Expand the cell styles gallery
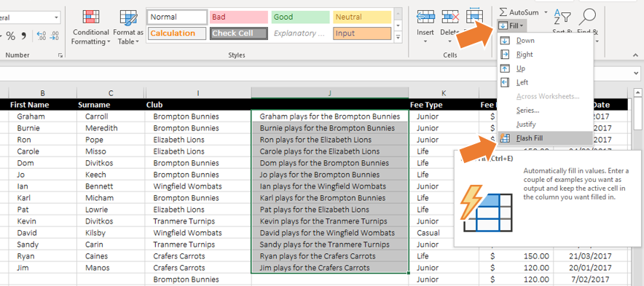644x286 pixels. [398, 38]
